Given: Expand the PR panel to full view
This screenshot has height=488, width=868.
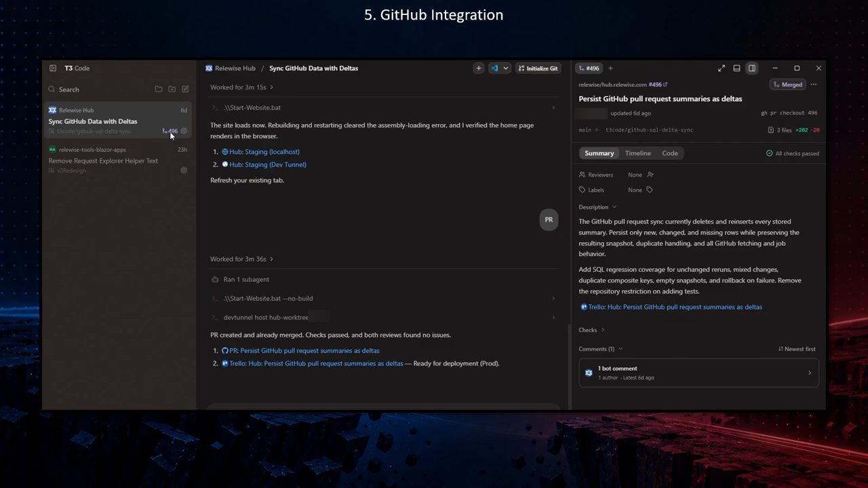Looking at the screenshot, I should point(722,68).
